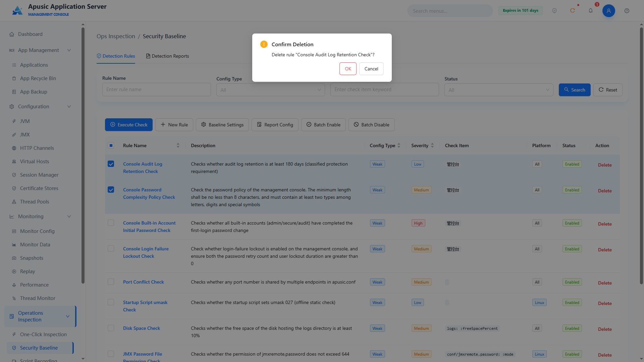The width and height of the screenshot is (644, 362).
Task: Cancel the Confirm Deletion dialog
Action: click(371, 69)
